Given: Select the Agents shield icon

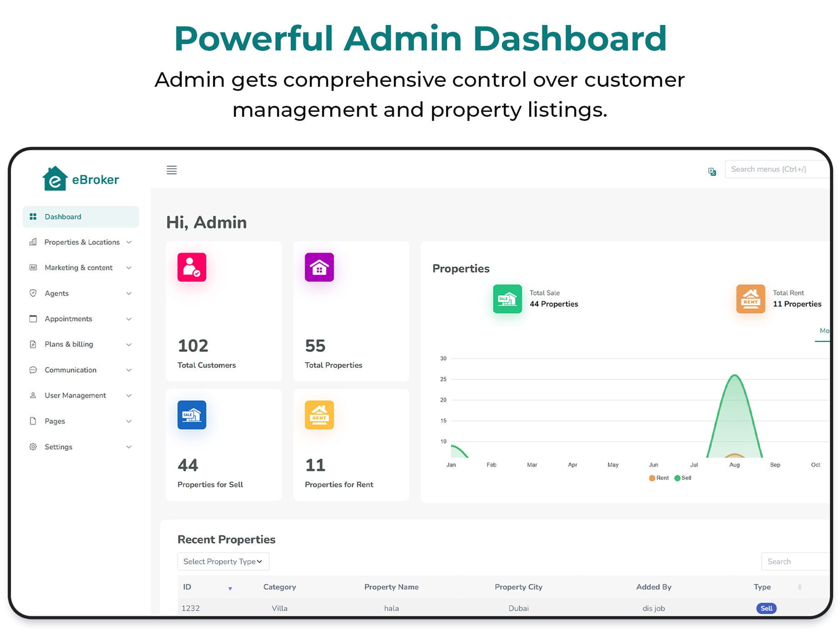Looking at the screenshot, I should (x=33, y=293).
